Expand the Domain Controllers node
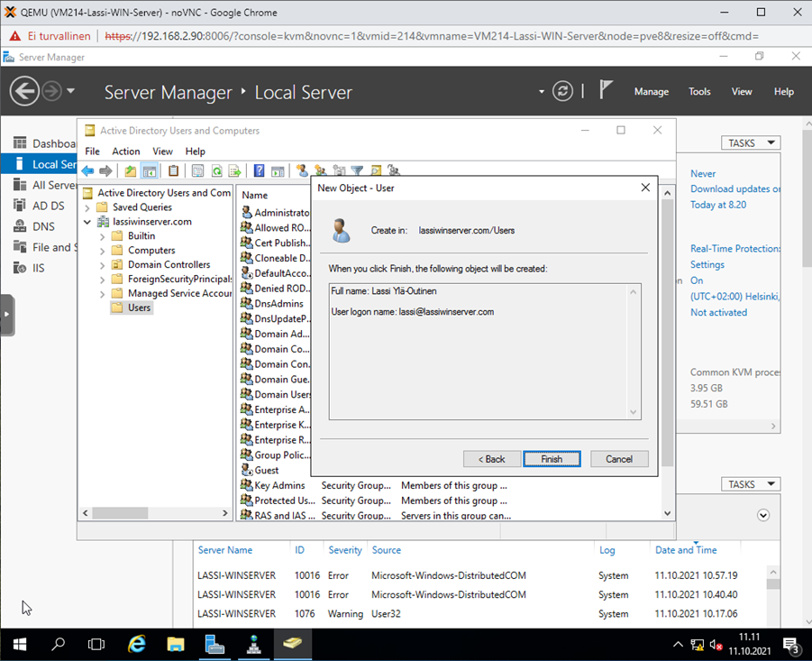 coord(102,265)
